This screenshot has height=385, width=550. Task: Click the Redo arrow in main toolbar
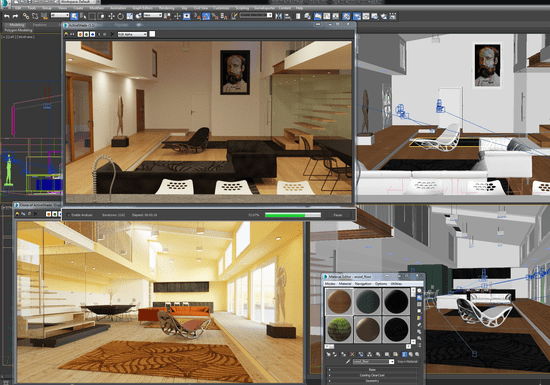tap(15, 16)
